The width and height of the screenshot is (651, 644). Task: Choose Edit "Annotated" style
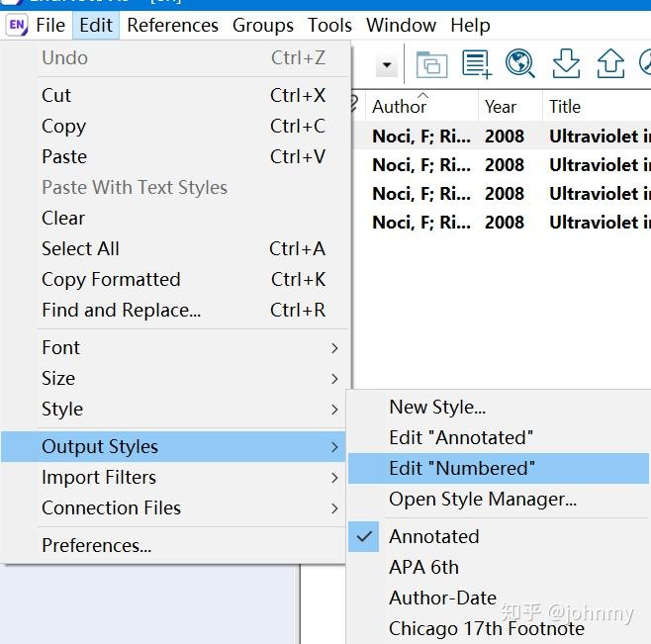[x=499, y=438]
